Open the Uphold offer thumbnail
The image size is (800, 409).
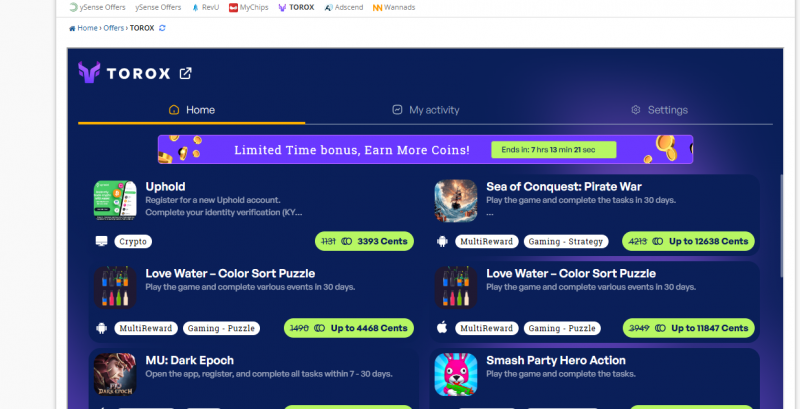[115, 200]
